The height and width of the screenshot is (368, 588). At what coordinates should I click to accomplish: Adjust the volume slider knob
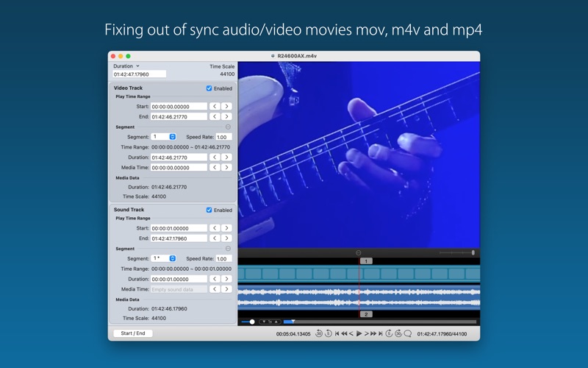(x=252, y=322)
